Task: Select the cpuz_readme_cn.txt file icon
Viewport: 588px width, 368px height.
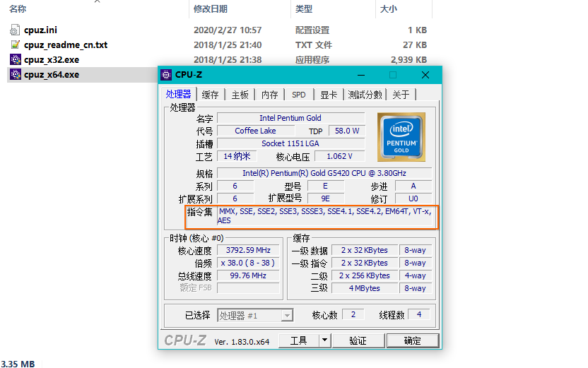Action: tap(16, 45)
